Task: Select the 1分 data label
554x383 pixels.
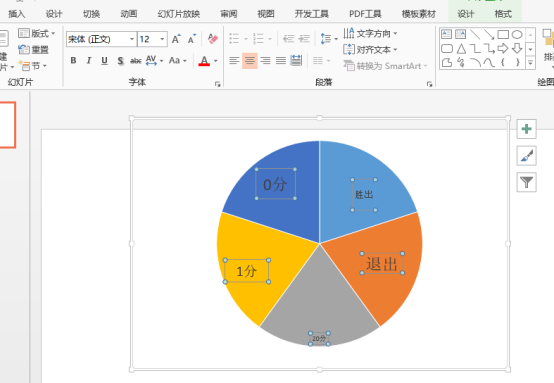Action: pyautogui.click(x=247, y=271)
